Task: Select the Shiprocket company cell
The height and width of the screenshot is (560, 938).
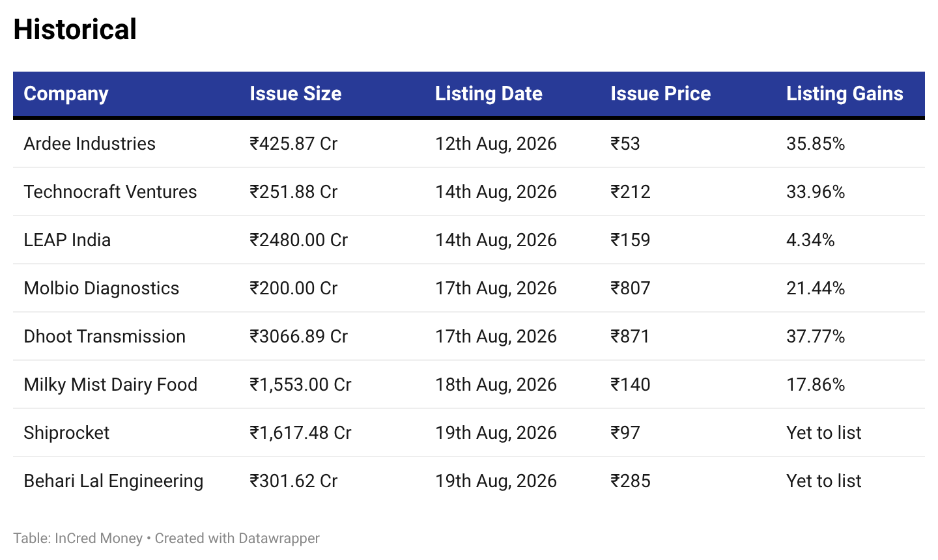Action: 66,432
